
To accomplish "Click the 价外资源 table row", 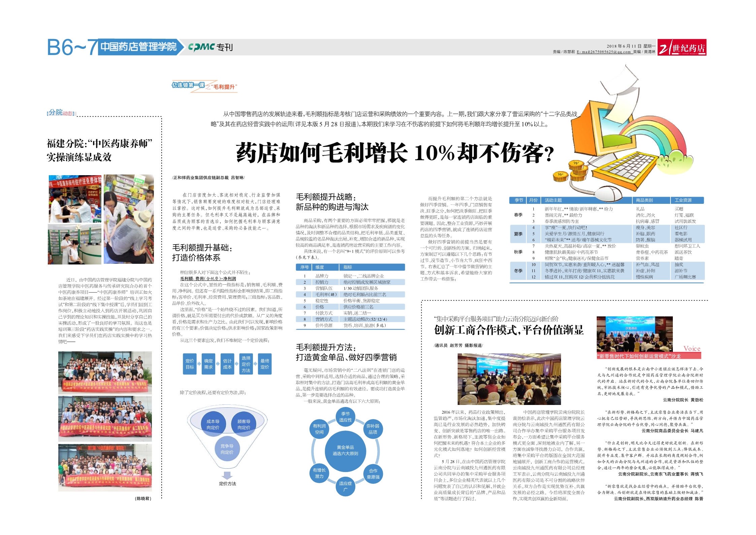I will (x=350, y=325).
